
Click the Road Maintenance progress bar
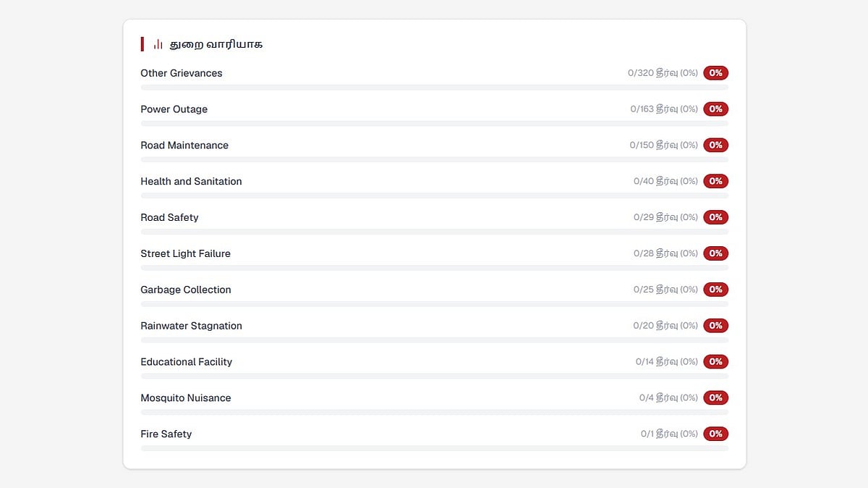434,159
